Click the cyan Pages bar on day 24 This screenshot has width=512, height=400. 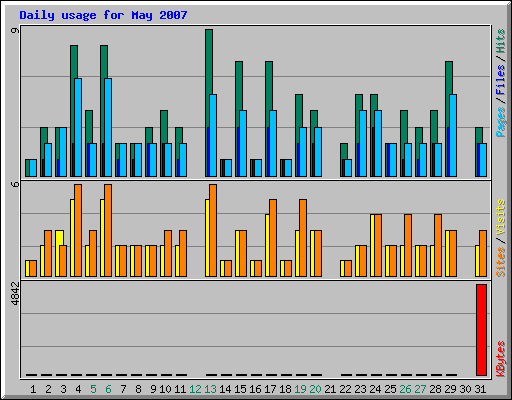378,143
